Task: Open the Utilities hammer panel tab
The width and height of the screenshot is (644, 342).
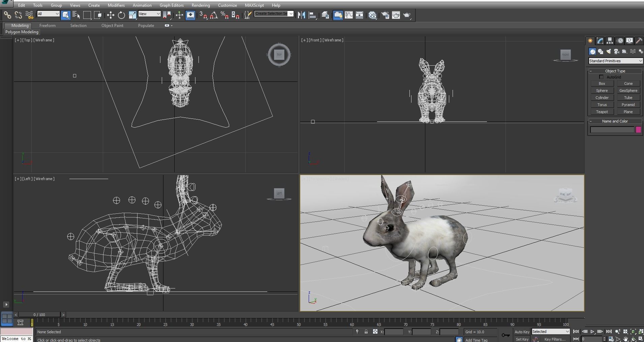Action: 639,41
